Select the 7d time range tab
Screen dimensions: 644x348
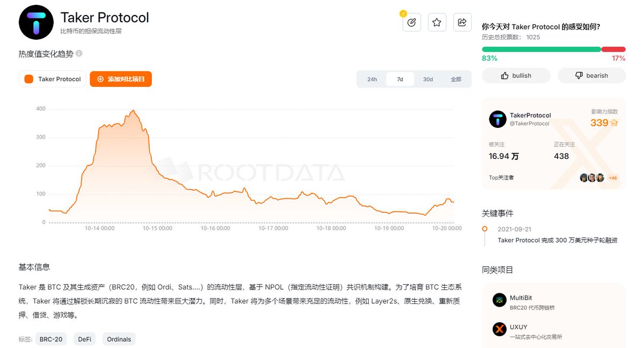tap(400, 79)
